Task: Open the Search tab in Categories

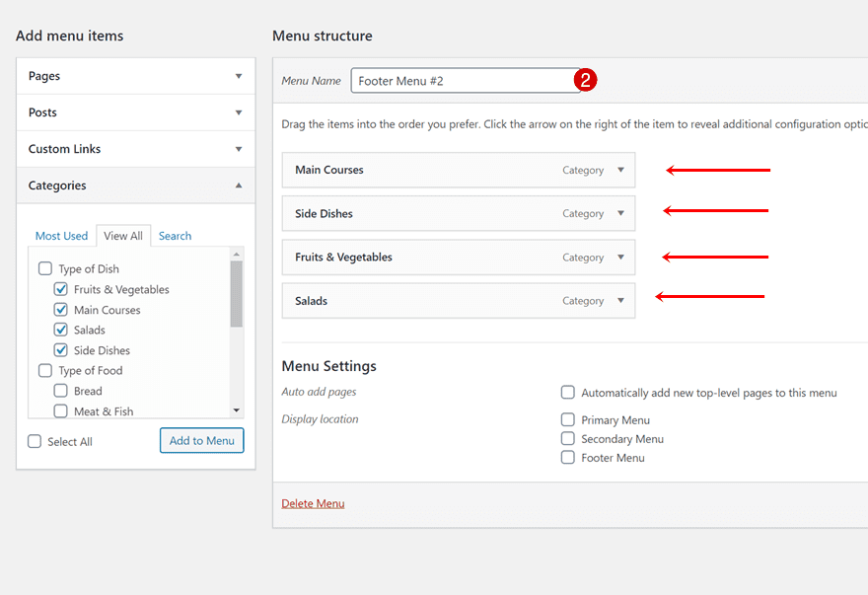Action: (x=175, y=236)
